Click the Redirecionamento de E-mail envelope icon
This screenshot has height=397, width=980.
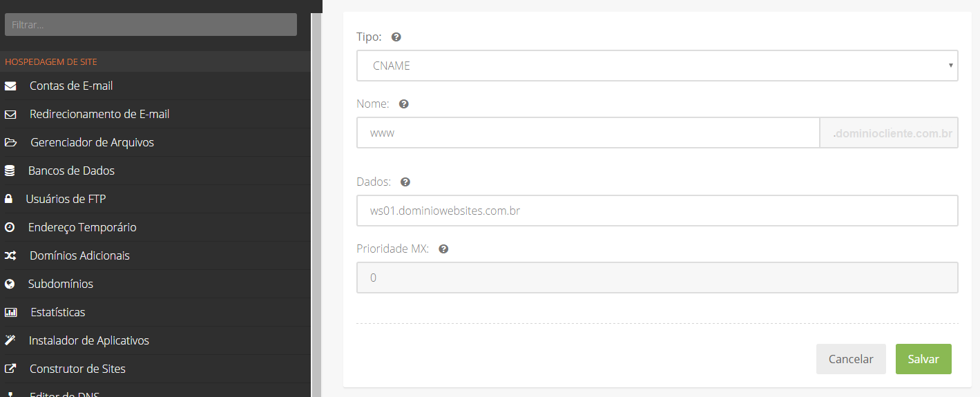(x=10, y=115)
